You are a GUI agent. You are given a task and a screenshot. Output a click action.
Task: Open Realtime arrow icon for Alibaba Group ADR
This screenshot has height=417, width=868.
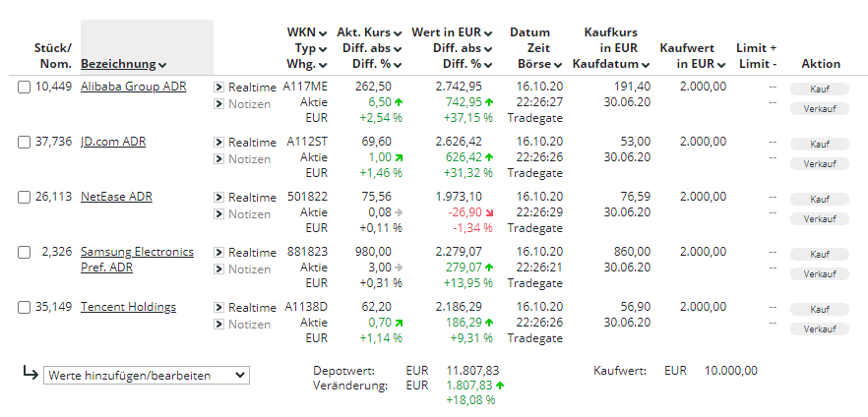tap(218, 87)
